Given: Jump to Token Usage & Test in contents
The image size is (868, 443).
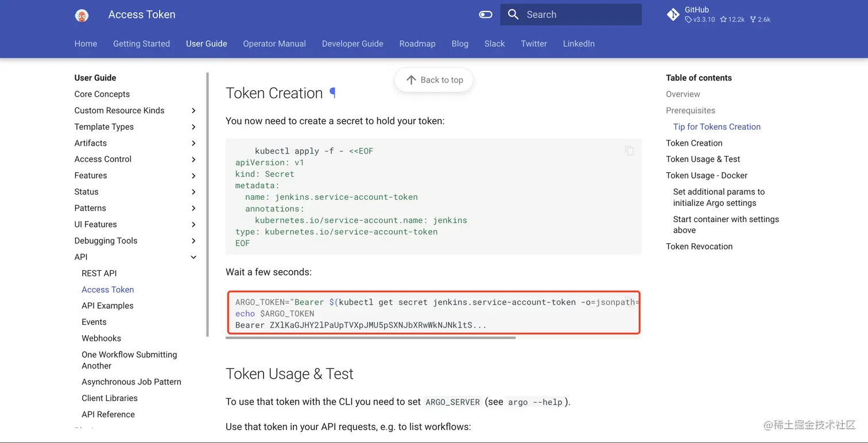Looking at the screenshot, I should tap(703, 159).
